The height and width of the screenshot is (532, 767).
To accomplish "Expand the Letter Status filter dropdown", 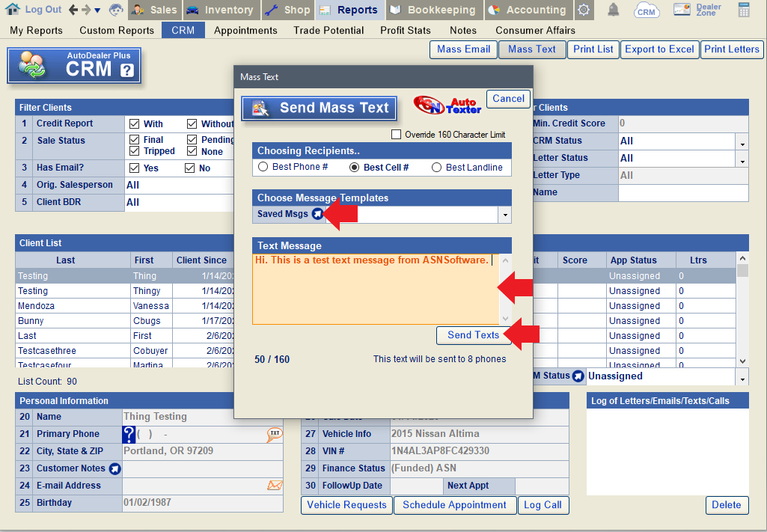I will pos(742,159).
